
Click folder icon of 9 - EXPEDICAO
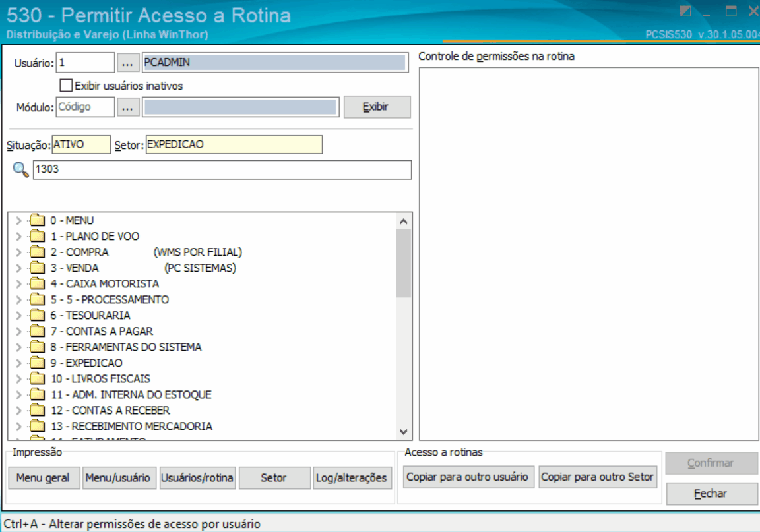click(37, 363)
